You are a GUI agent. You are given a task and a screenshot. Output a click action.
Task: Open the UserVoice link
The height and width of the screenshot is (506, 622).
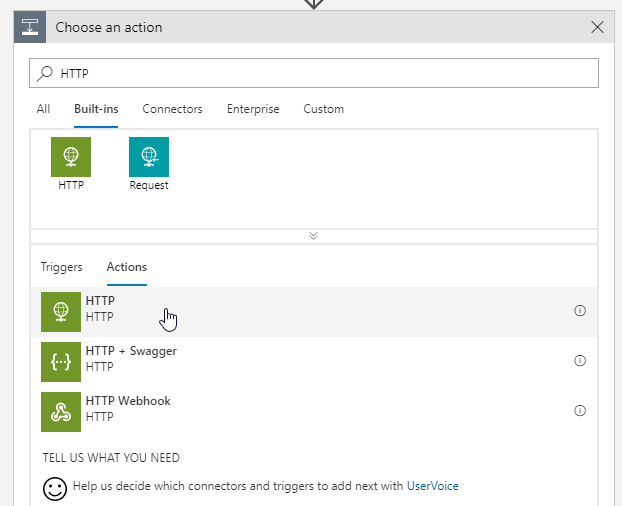433,486
